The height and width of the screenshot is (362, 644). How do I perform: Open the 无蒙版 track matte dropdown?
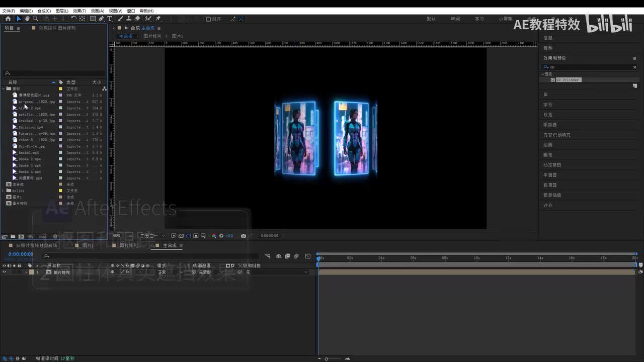(x=210, y=272)
